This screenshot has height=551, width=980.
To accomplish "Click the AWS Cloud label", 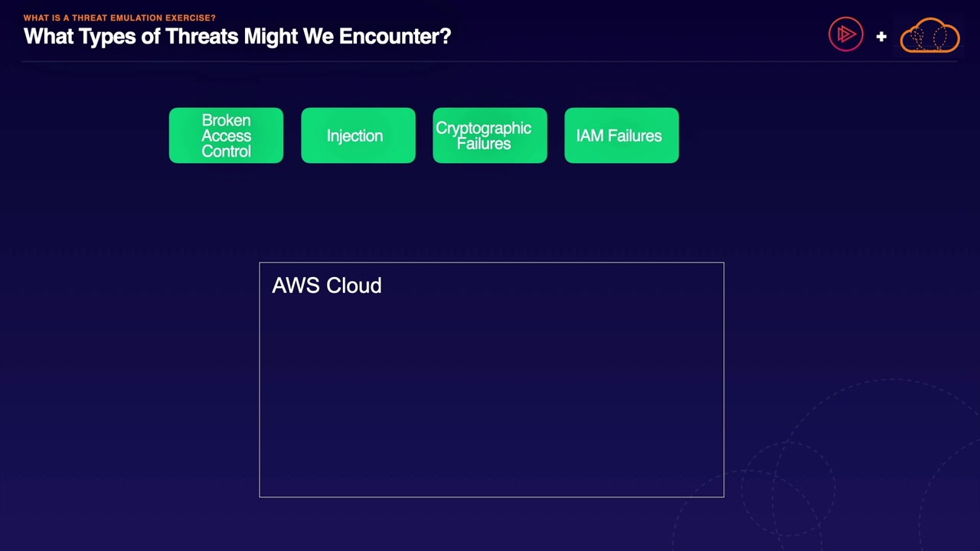I will (327, 285).
